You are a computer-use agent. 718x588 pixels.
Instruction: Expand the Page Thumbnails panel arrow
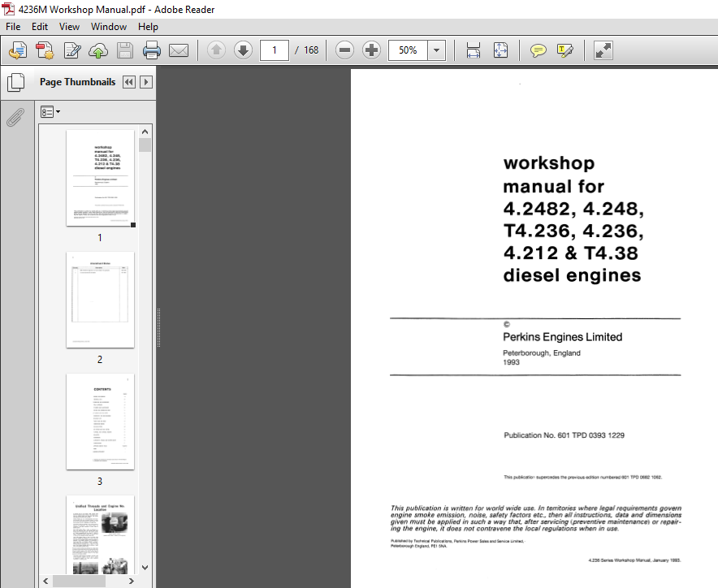[146, 82]
